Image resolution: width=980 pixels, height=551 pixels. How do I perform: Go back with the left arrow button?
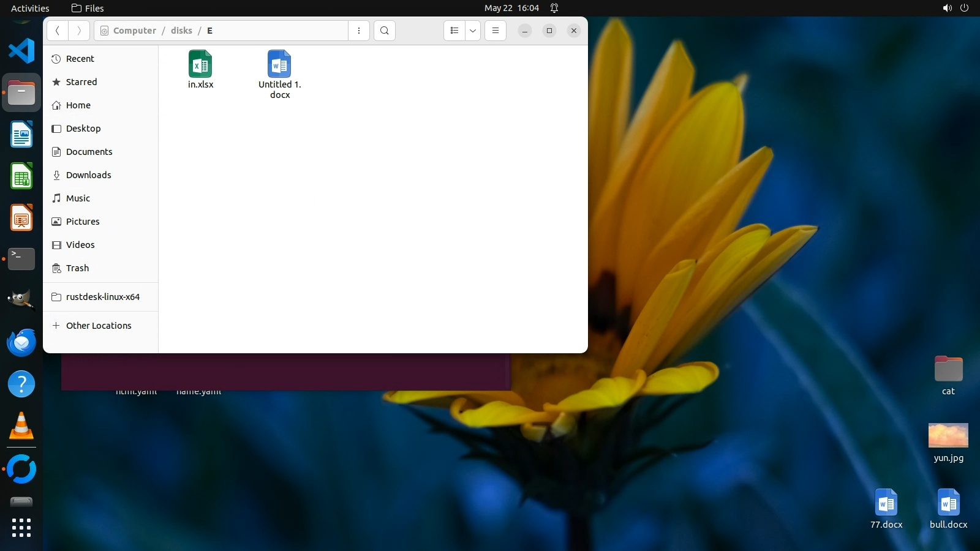(x=58, y=31)
